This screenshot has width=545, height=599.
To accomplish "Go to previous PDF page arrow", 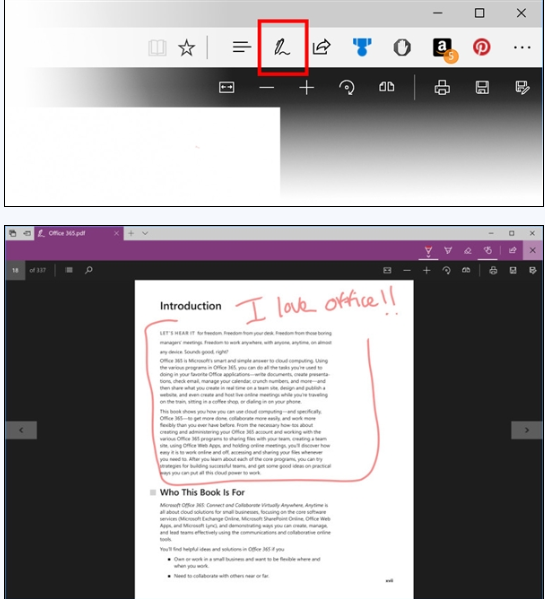I will coord(21,430).
